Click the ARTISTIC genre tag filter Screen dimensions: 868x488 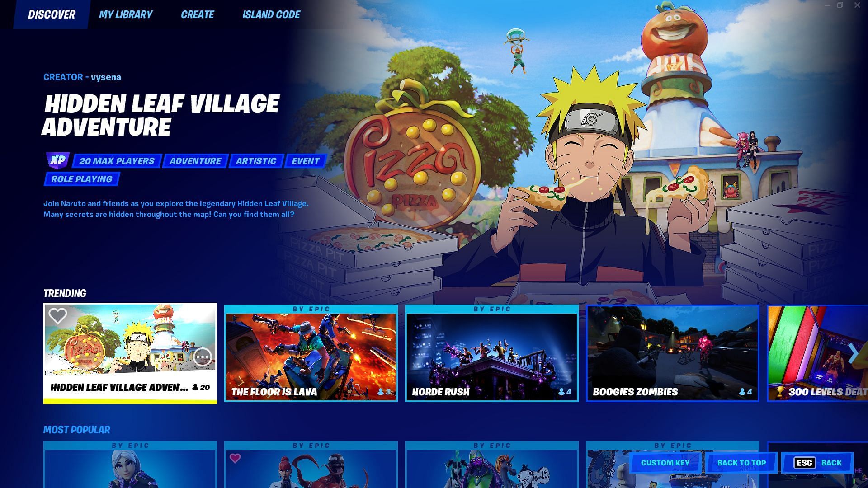pyautogui.click(x=256, y=161)
